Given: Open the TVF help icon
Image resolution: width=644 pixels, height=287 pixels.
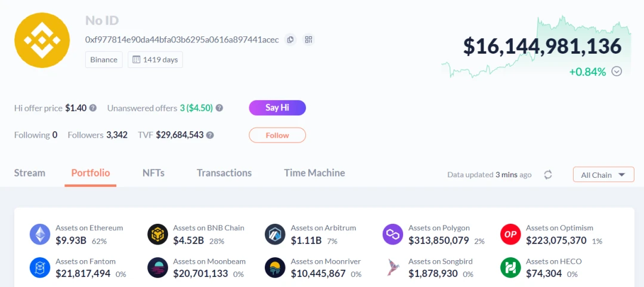Looking at the screenshot, I should click(x=210, y=135).
